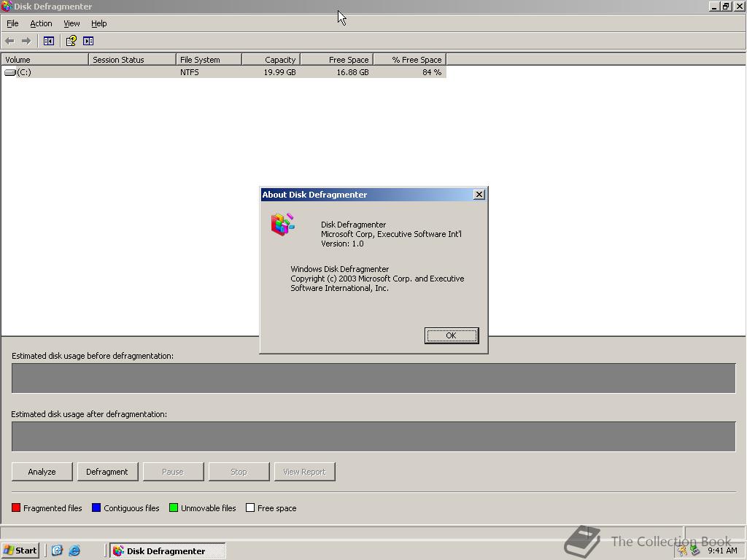Launch the quick launch desktop icon
Screen dimensions: 747x560
57,551
